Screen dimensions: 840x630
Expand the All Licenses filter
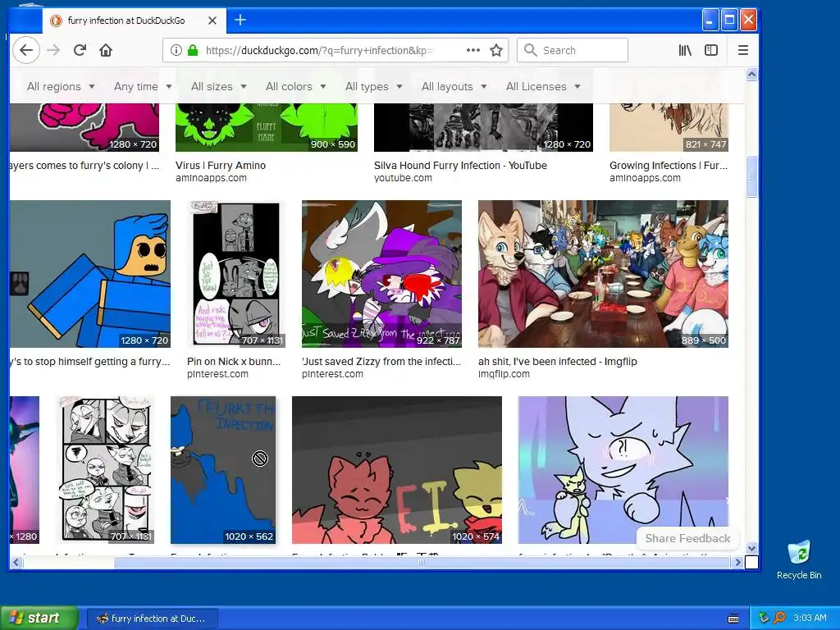pyautogui.click(x=543, y=86)
